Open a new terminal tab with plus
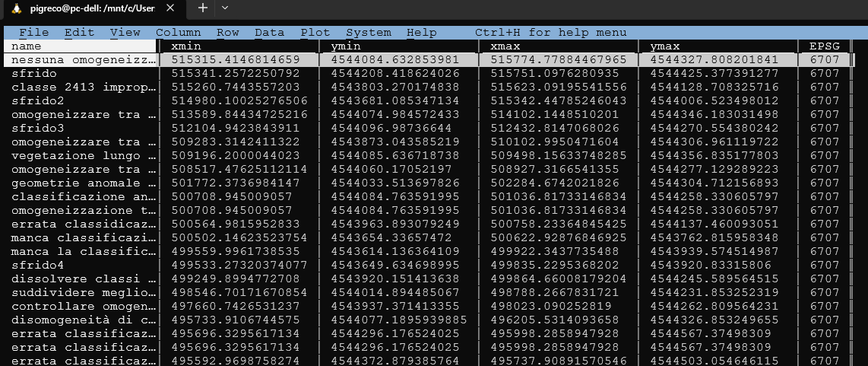Viewport: 868px width, 366px height. pyautogui.click(x=203, y=8)
